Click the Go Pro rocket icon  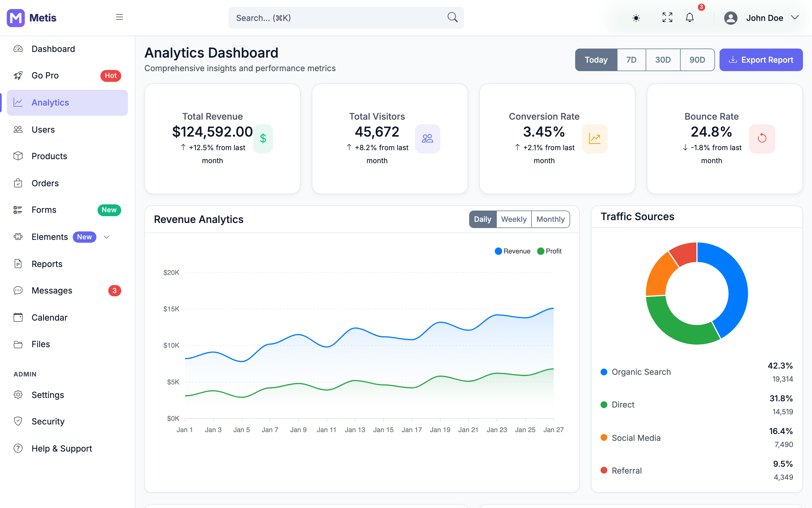[18, 76]
